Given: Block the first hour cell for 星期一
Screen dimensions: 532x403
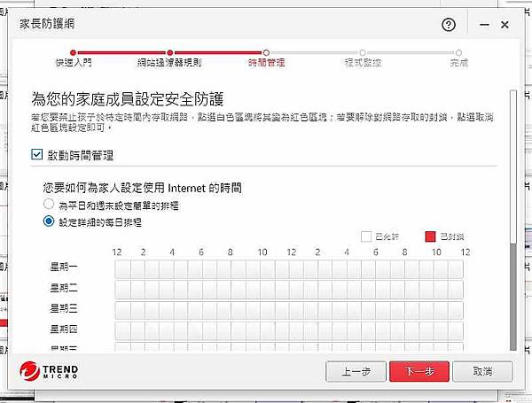Looking at the screenshot, I should click(x=122, y=269).
